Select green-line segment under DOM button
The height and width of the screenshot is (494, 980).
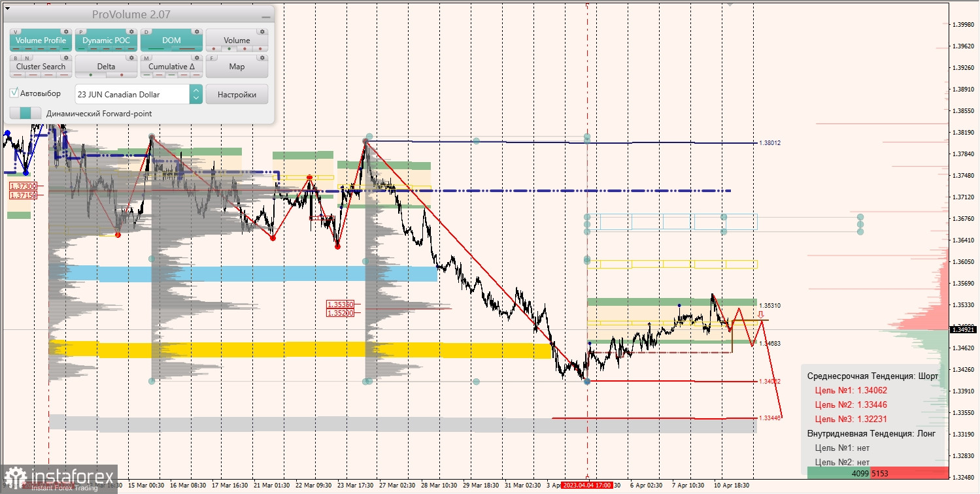coord(156,49)
